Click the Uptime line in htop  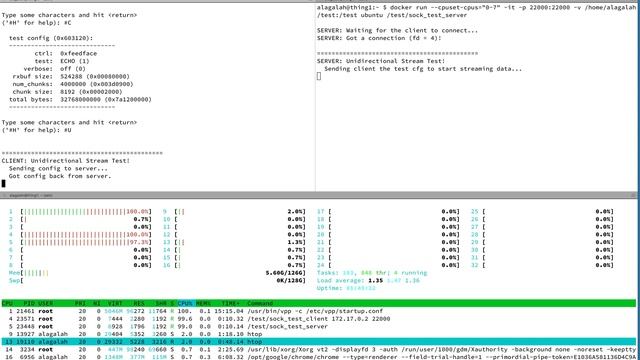tap(347, 288)
